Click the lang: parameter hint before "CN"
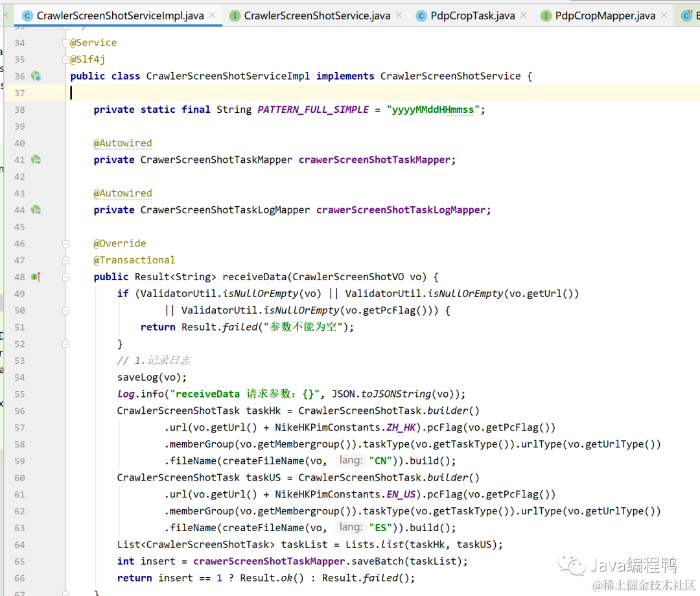This screenshot has height=596, width=700. pos(351,460)
